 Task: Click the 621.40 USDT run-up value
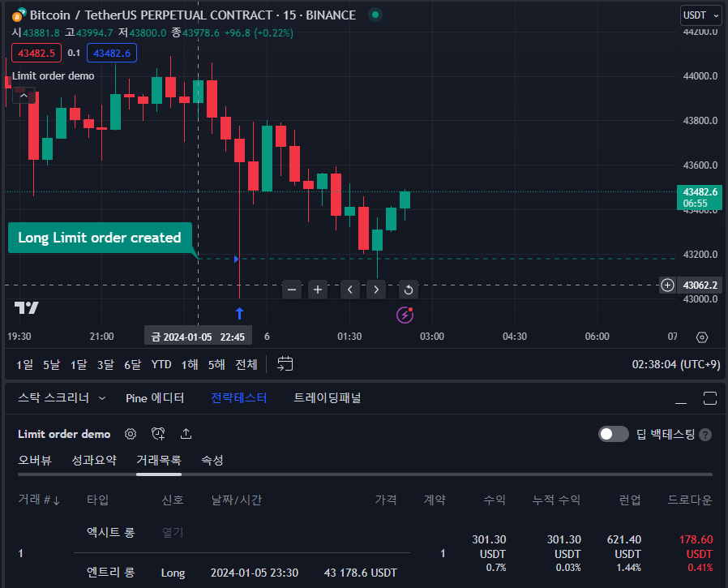624,547
